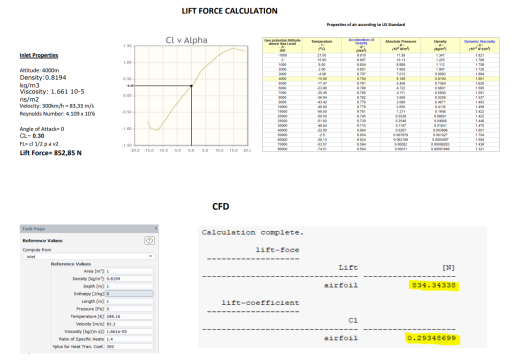Open the Compute from dropdown
This screenshot has height=364, width=516.
point(89,256)
